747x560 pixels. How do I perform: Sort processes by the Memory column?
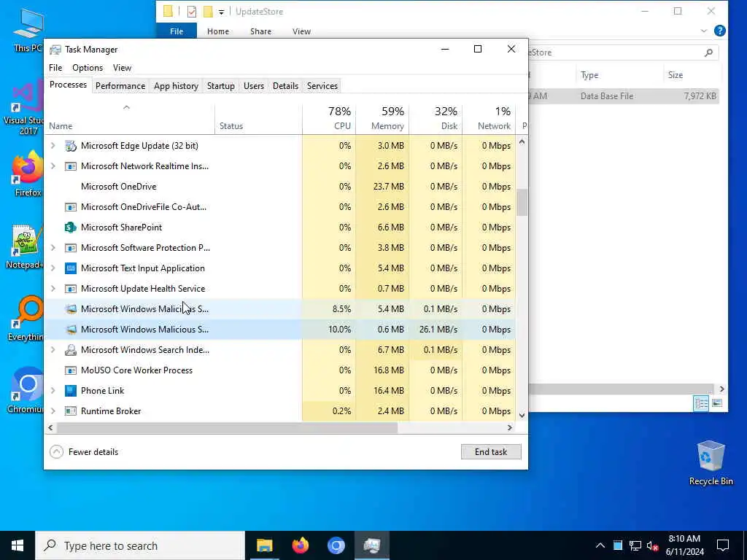[382, 119]
